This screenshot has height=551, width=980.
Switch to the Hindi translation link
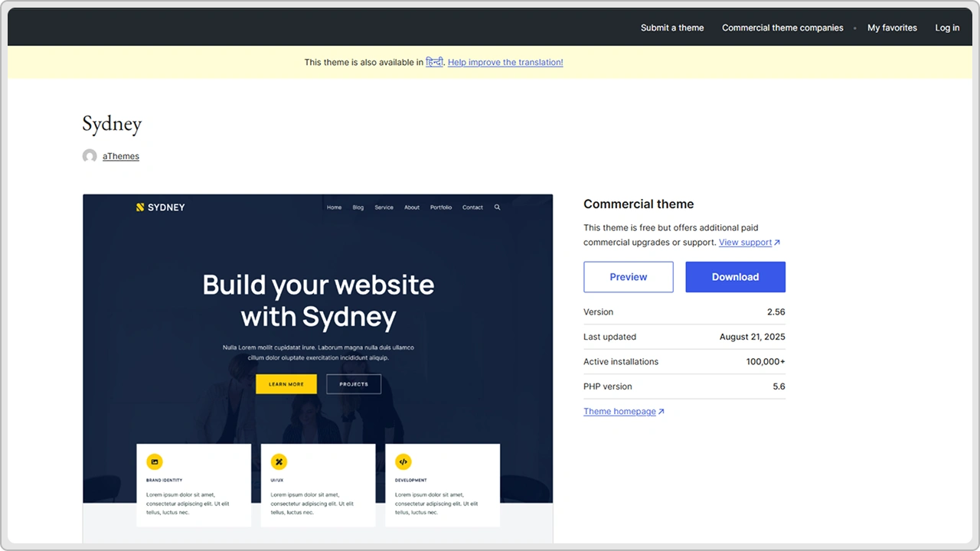pyautogui.click(x=434, y=62)
